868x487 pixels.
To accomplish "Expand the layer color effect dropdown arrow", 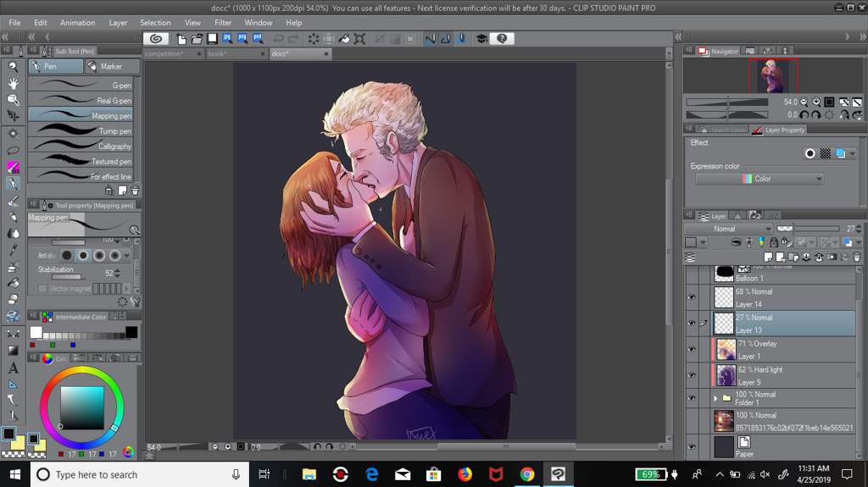I will point(852,154).
